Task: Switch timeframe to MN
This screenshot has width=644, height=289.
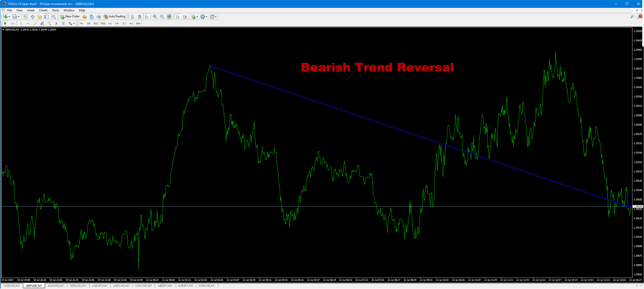Action: pos(138,24)
